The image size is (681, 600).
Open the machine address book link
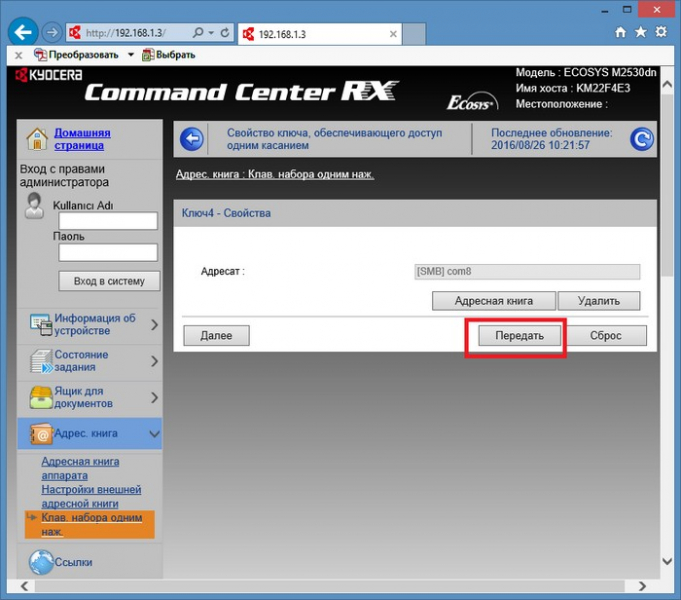tap(80, 468)
